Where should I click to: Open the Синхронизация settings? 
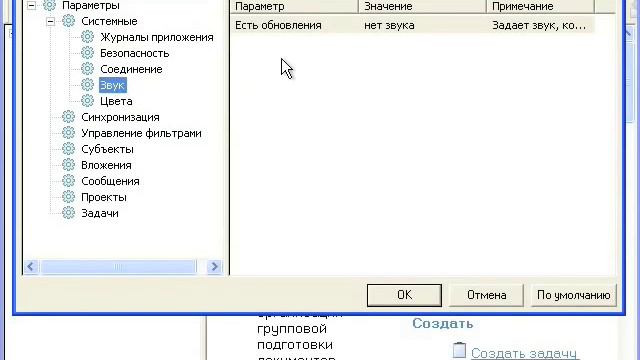pyautogui.click(x=120, y=117)
